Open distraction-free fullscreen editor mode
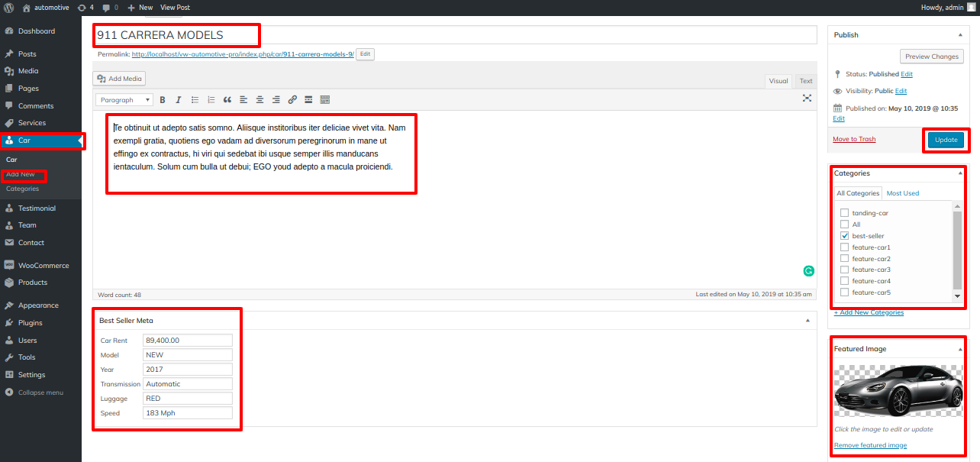The height and width of the screenshot is (462, 980). 807,99
